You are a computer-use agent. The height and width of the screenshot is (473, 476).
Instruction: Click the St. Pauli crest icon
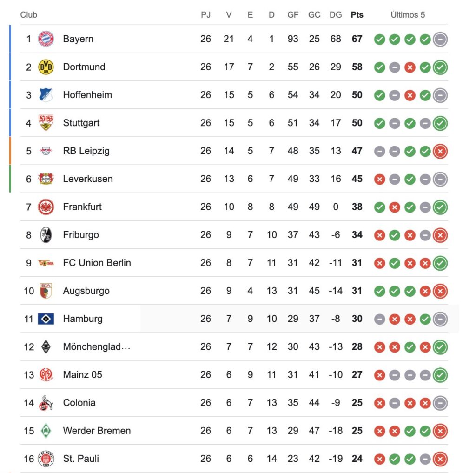[46, 459]
